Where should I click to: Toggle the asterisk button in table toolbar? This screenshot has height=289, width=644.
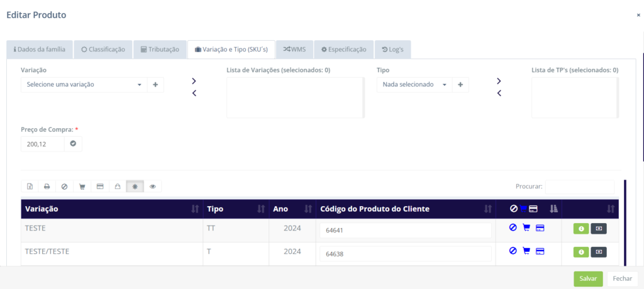pos(135,187)
